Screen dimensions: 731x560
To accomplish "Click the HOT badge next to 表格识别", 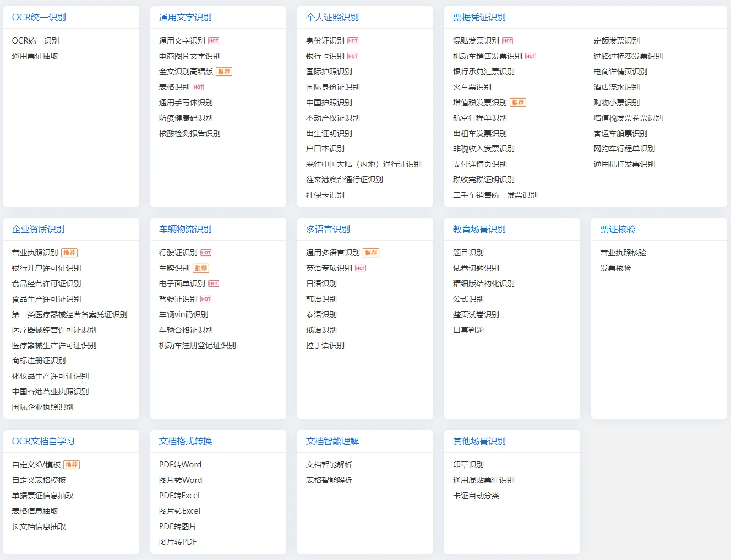I will [198, 87].
